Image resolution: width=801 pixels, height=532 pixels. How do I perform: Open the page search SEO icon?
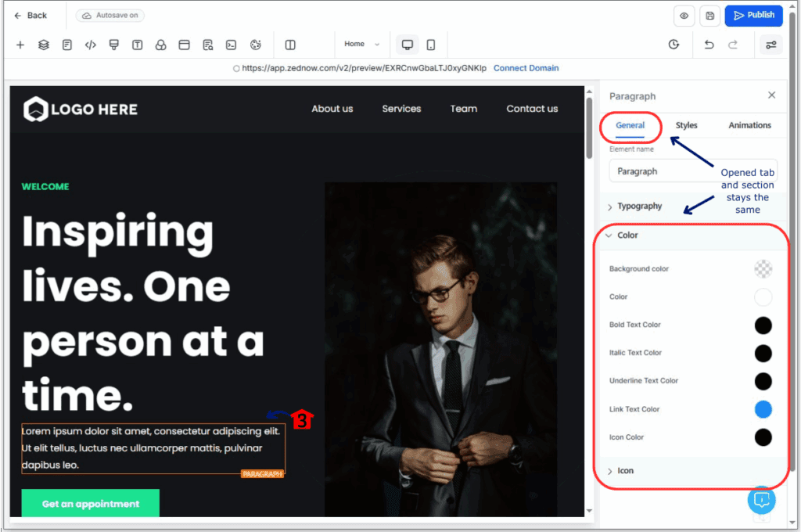tap(208, 45)
